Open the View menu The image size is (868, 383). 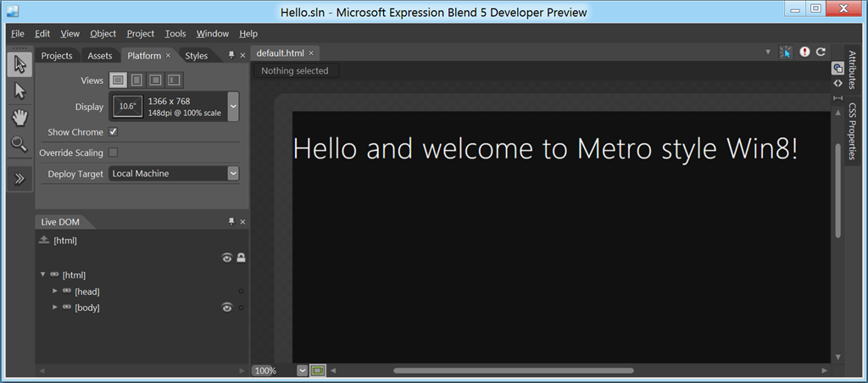pyautogui.click(x=70, y=34)
